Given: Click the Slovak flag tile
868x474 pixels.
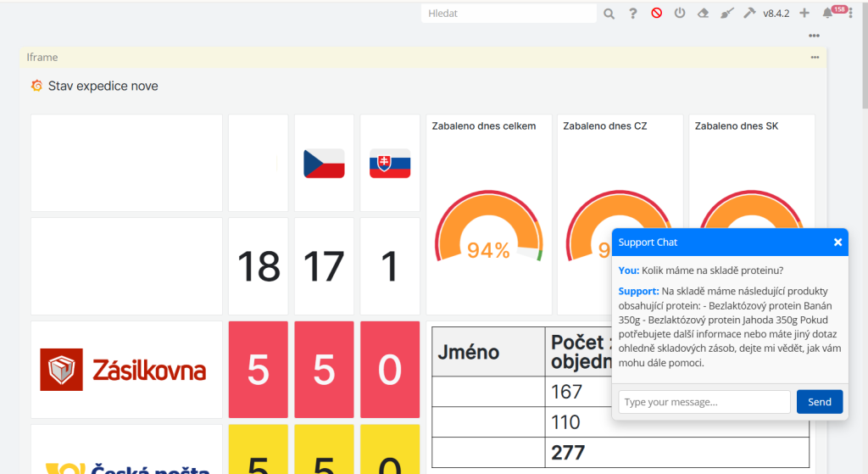Looking at the screenshot, I should click(390, 163).
